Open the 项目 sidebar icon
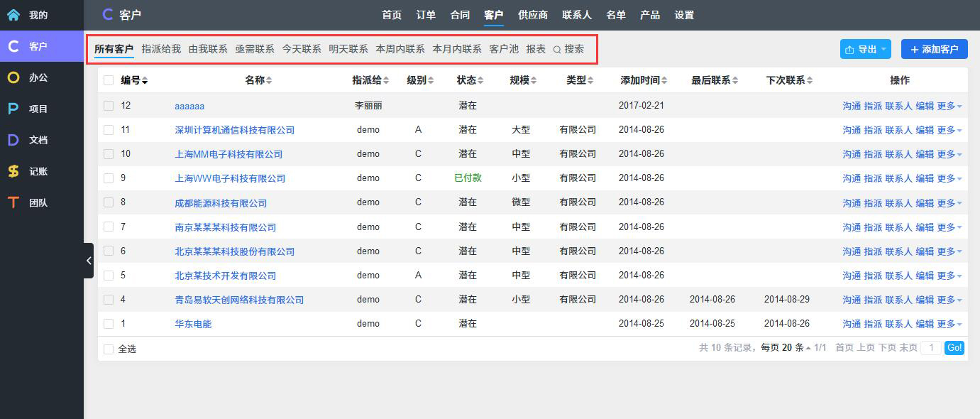This screenshot has height=419, width=980. tap(13, 109)
